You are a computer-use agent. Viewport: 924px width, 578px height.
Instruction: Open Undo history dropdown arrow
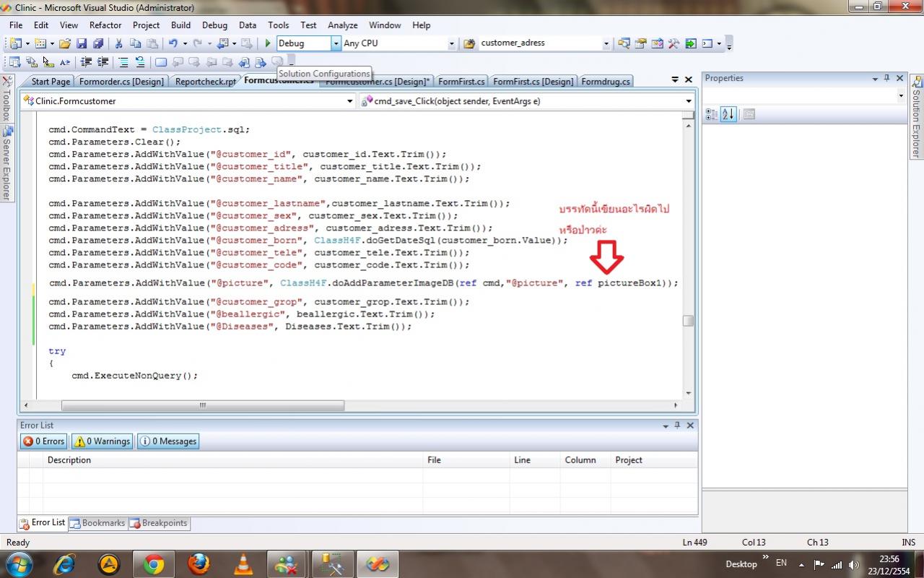click(x=184, y=43)
